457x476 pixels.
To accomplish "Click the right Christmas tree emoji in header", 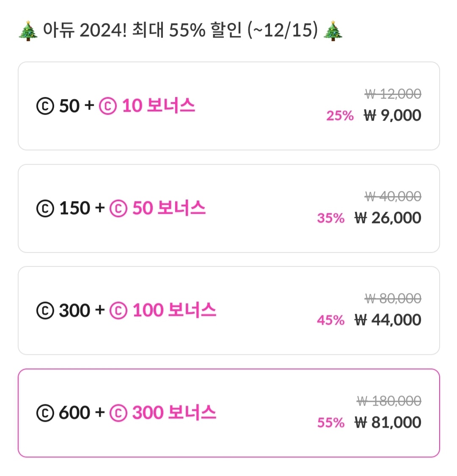I will (x=333, y=30).
